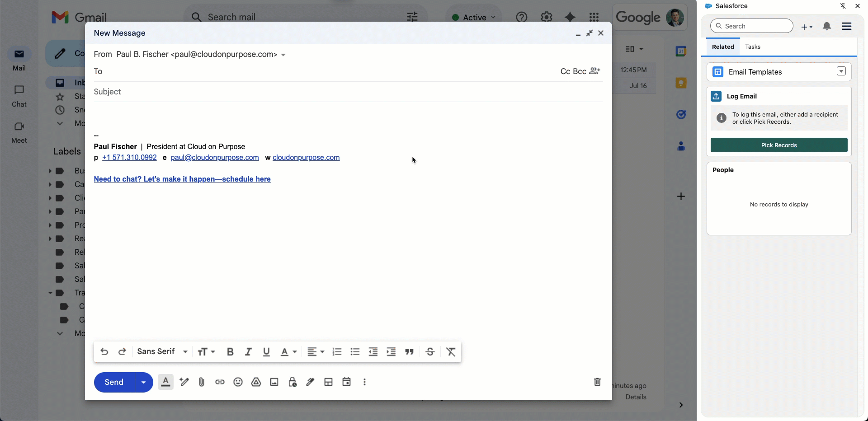
Task: Open the select contacts icon
Action: coord(595,71)
